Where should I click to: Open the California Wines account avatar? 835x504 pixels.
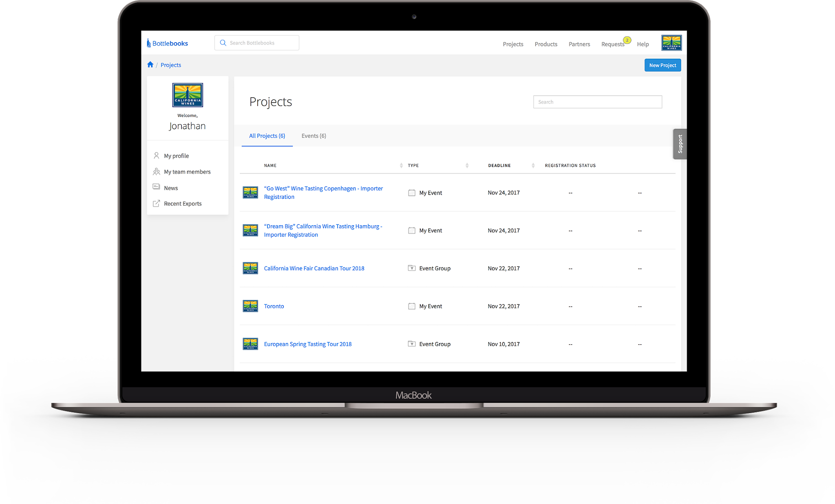point(671,43)
